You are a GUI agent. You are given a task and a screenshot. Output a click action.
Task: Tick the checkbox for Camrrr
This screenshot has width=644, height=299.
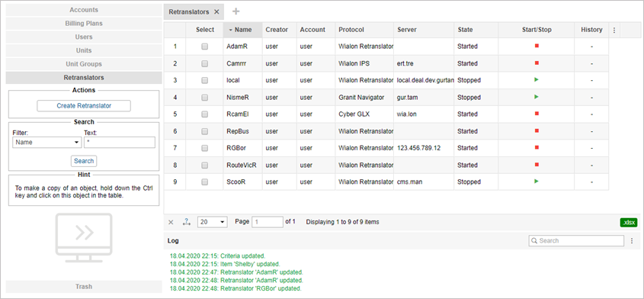[x=204, y=64]
